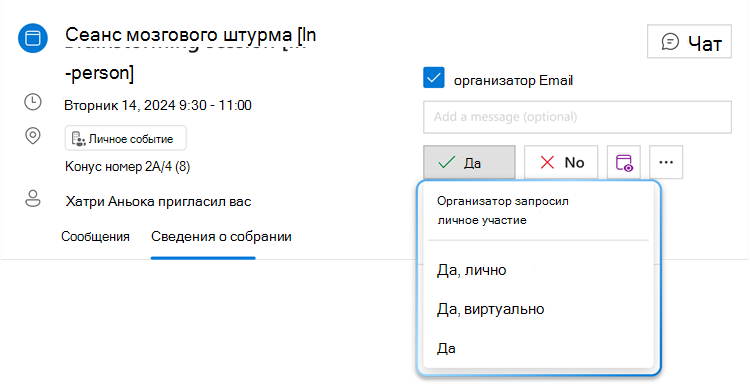The width and height of the screenshot is (750, 387).
Task: Open the Чат button
Action: click(x=689, y=42)
